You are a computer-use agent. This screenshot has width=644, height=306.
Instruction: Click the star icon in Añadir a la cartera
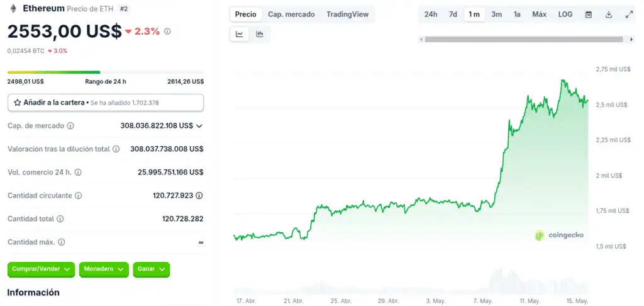pos(17,103)
